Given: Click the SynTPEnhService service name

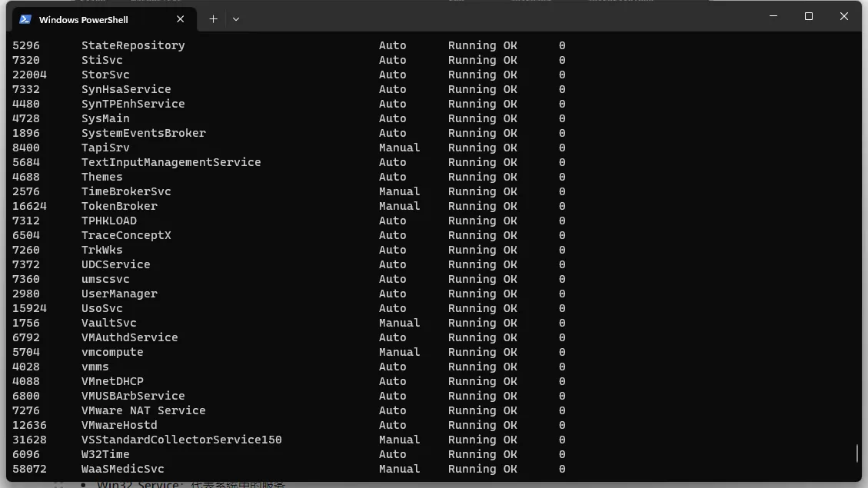Looking at the screenshot, I should tap(134, 104).
